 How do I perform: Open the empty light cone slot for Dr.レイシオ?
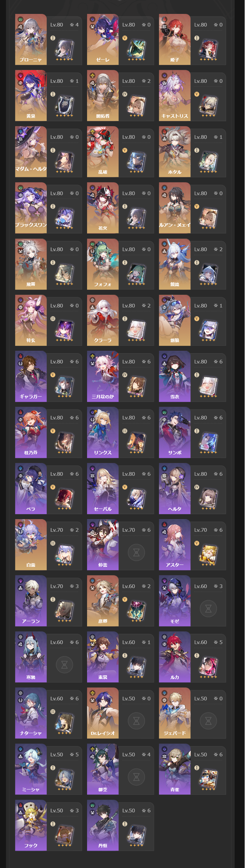pyautogui.click(x=136, y=721)
